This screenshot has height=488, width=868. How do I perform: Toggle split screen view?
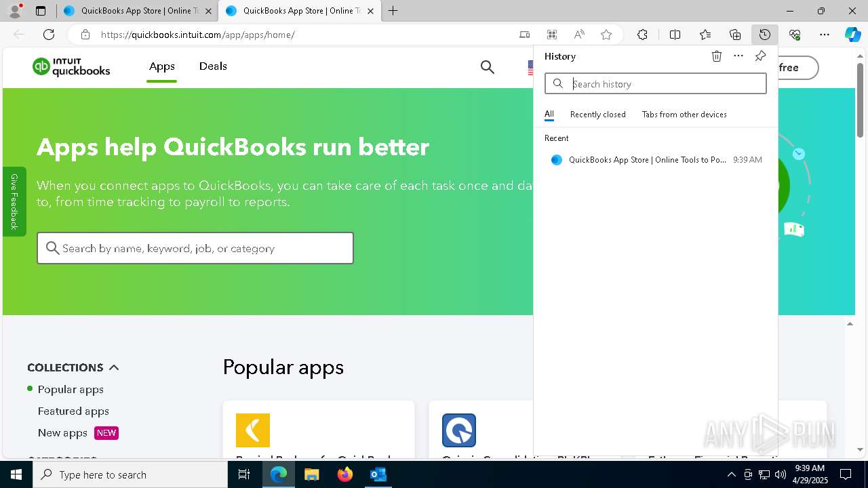pyautogui.click(x=675, y=35)
